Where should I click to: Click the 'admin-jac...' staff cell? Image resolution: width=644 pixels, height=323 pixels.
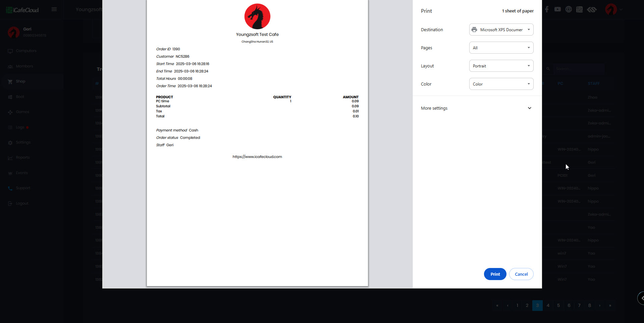click(599, 136)
